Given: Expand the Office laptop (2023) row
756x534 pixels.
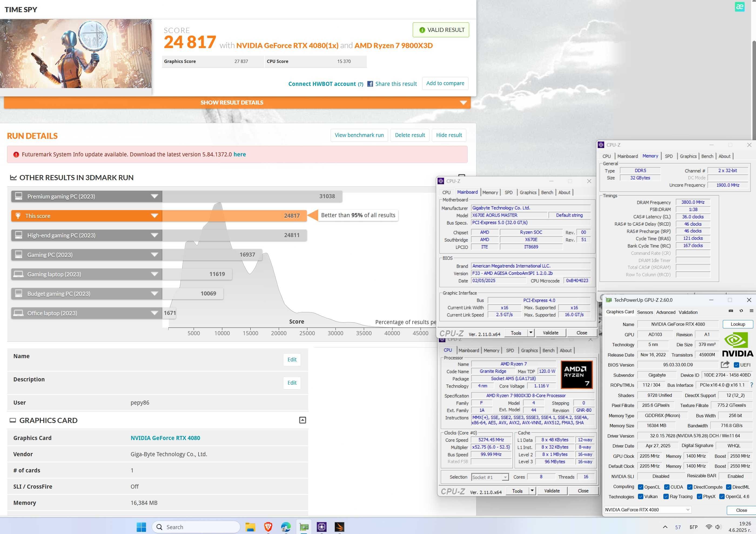Looking at the screenshot, I should tap(154, 313).
